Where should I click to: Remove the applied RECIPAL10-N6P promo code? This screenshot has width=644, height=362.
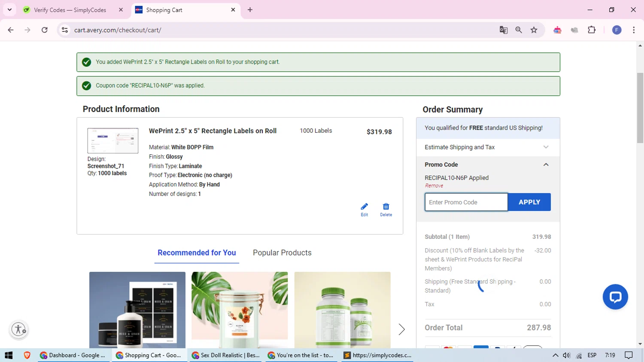coord(434,186)
